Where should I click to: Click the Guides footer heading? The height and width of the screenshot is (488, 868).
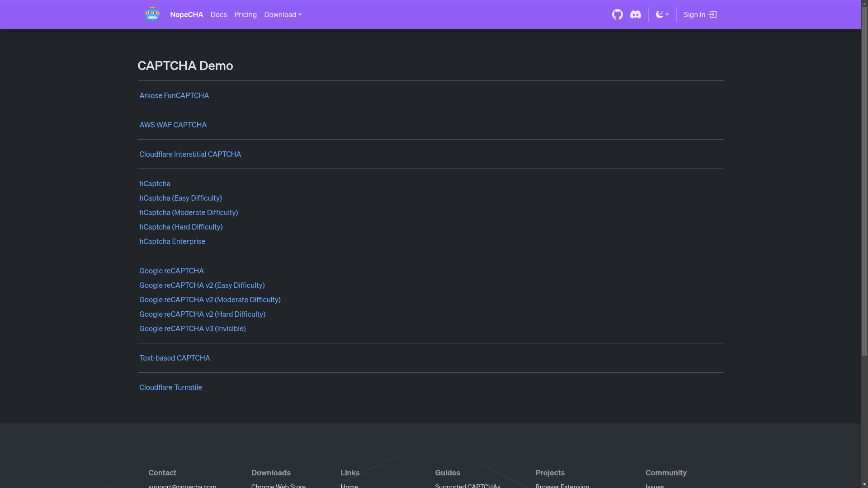[448, 473]
